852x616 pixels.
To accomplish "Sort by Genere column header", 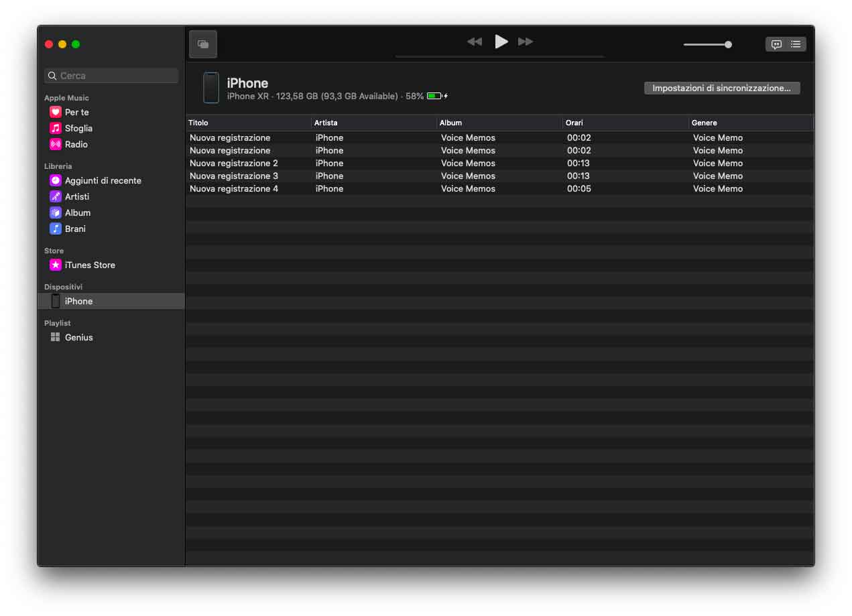I will [751, 123].
